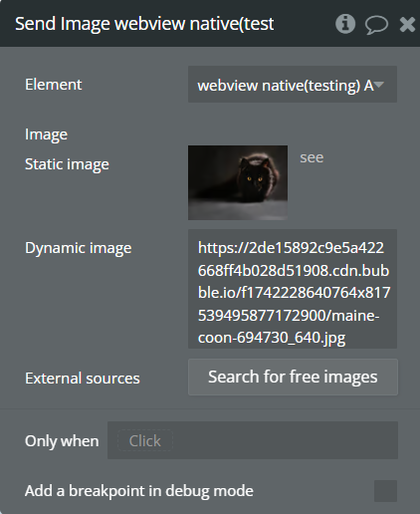
Task: Edit the Dynamic image URL field
Action: pos(293,289)
